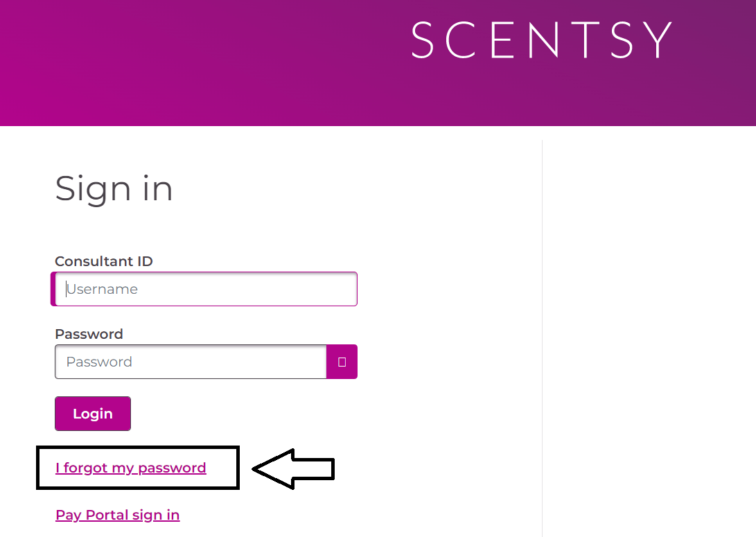Image resolution: width=756 pixels, height=537 pixels.
Task: Click the magenta accent bar on the Username field
Action: 53,289
